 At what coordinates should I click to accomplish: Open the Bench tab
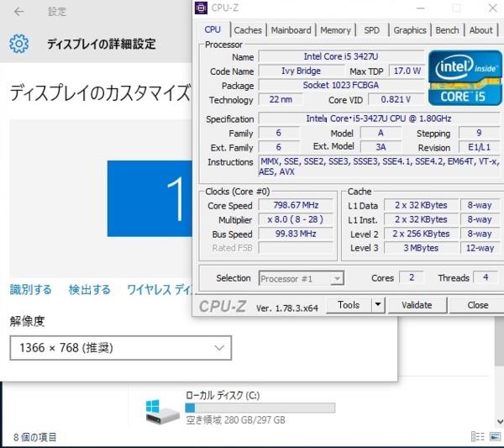click(x=447, y=30)
